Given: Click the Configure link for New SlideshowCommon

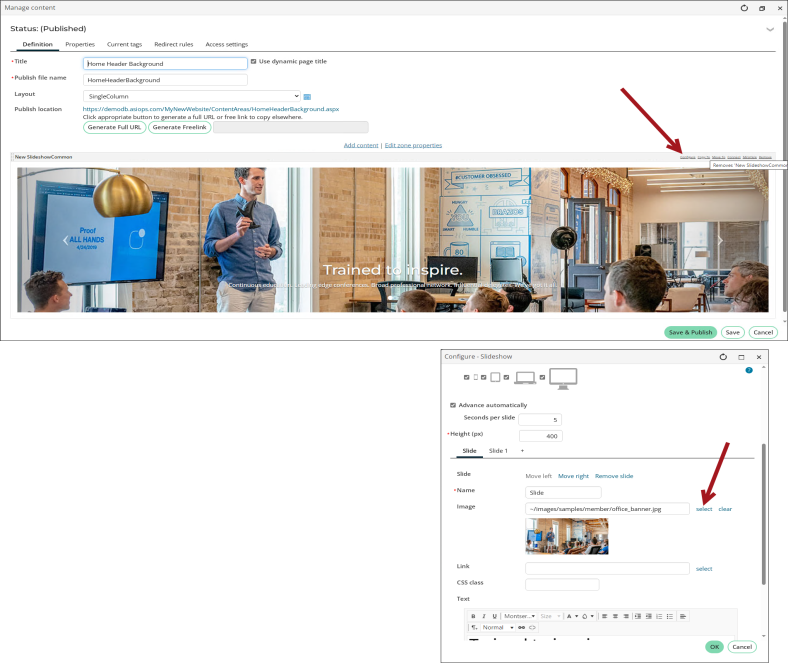Looking at the screenshot, I should point(687,157).
